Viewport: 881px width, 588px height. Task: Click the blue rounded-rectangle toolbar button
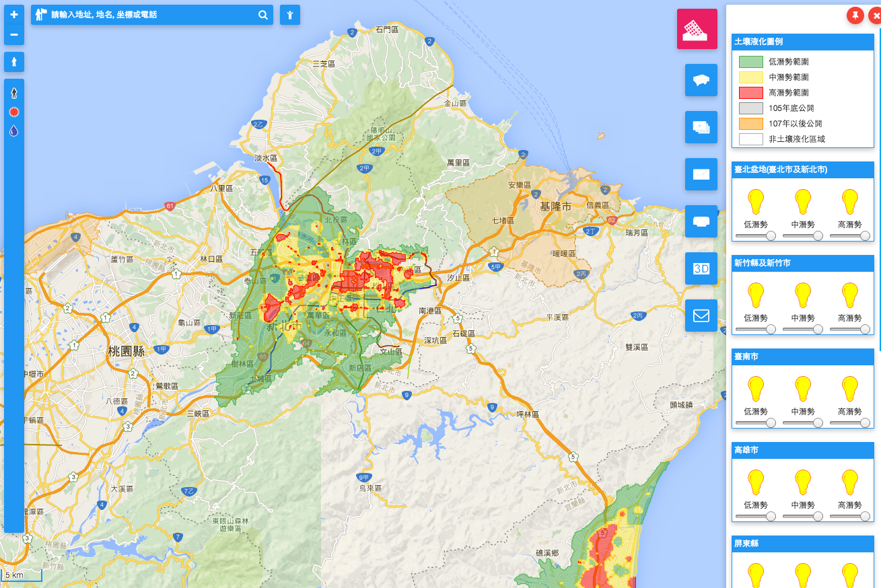click(x=701, y=221)
